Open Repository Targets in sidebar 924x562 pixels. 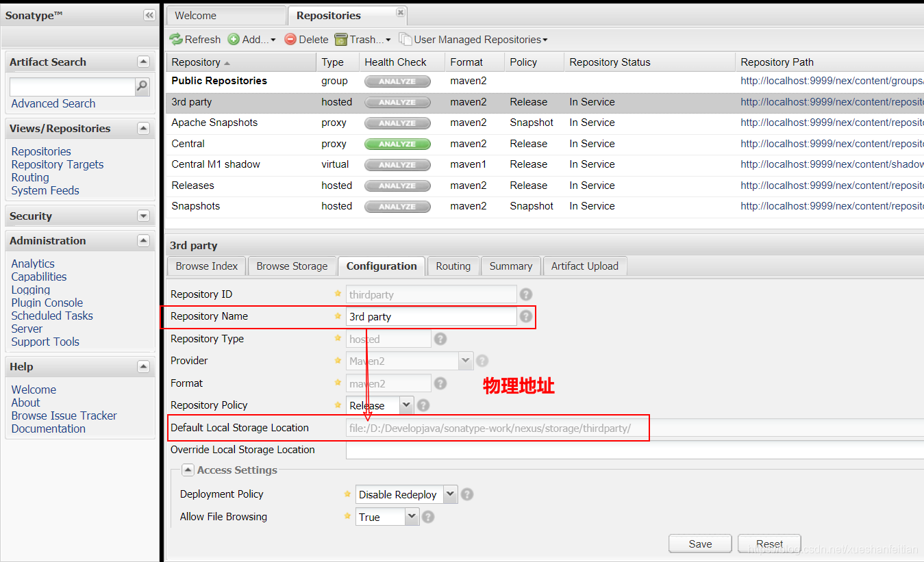click(x=58, y=164)
